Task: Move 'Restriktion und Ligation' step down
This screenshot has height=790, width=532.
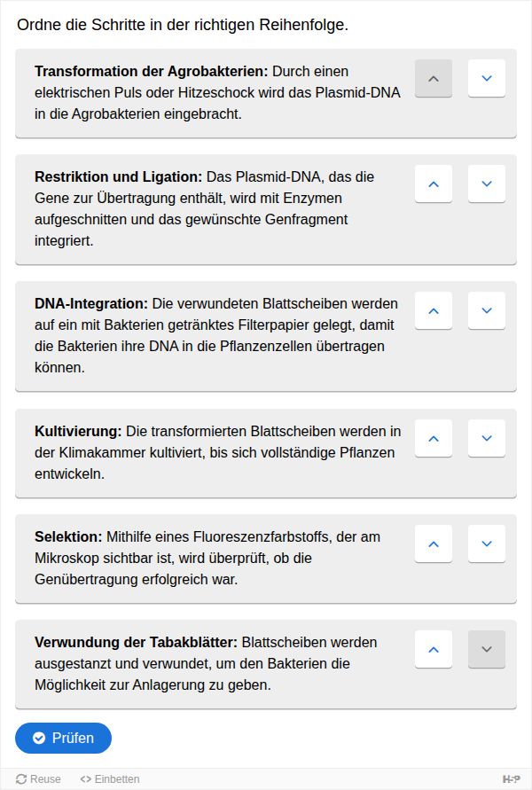Action: click(486, 184)
